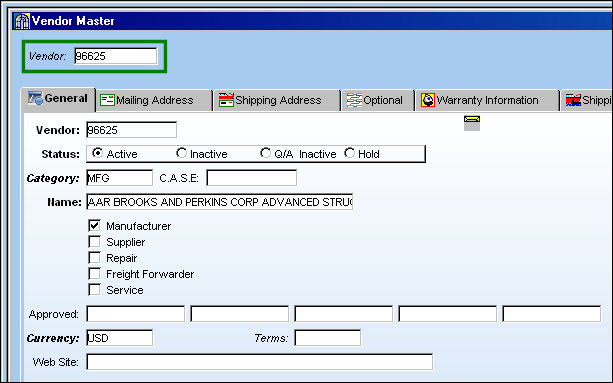Open the Optional tab
The height and width of the screenshot is (383, 613).
[378, 100]
